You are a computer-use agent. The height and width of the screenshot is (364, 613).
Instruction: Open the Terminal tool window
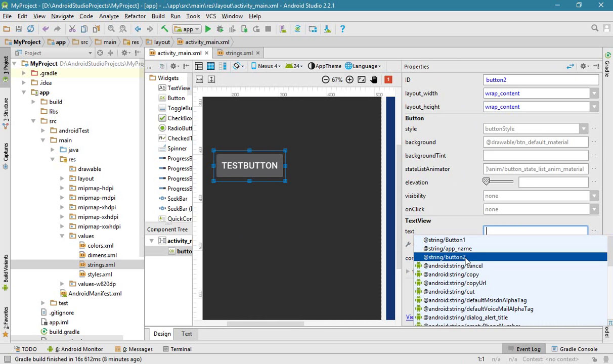tap(177, 349)
